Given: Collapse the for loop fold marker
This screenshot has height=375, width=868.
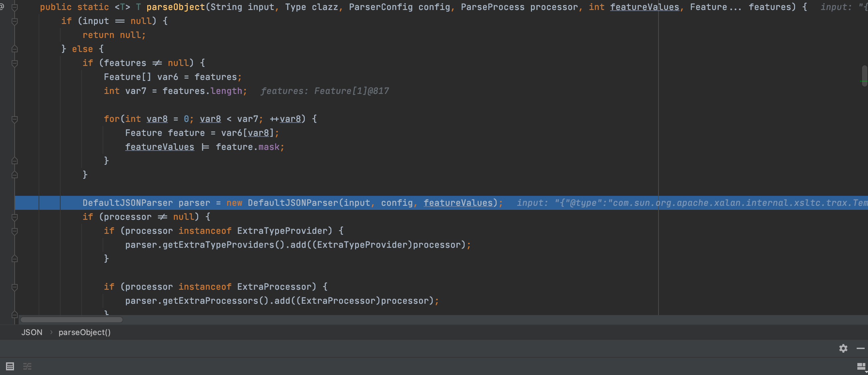Looking at the screenshot, I should coord(15,119).
